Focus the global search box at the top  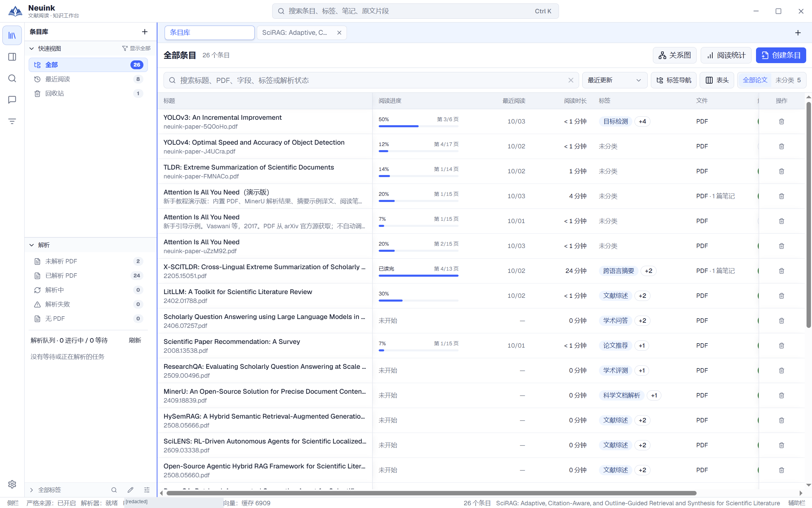tap(415, 11)
